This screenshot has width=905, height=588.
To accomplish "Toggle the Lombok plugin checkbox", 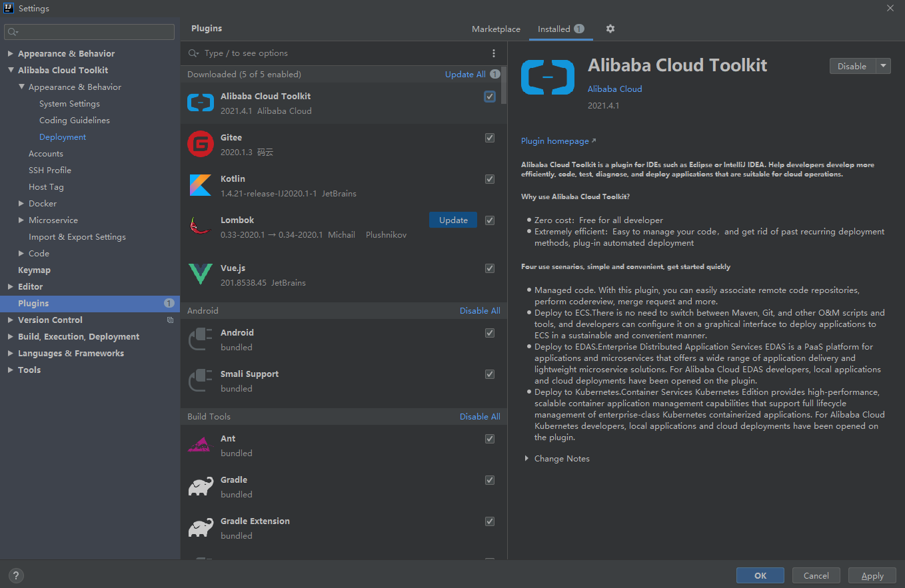I will click(490, 220).
